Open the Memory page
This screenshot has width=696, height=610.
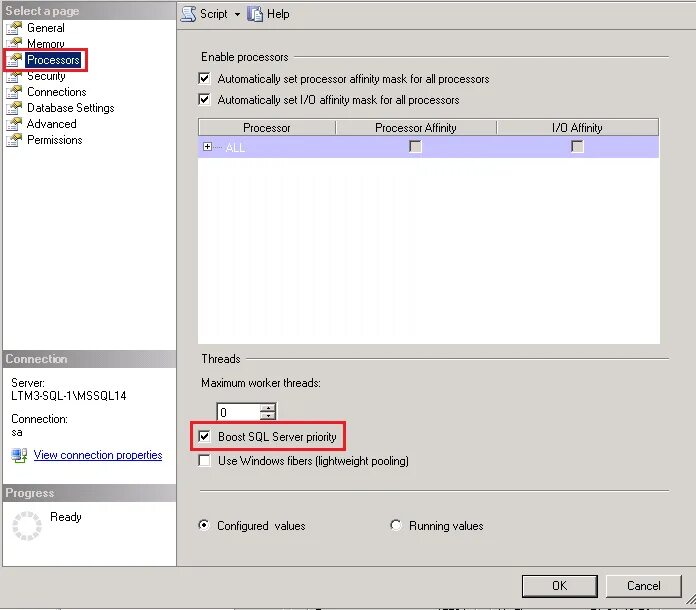click(46, 44)
